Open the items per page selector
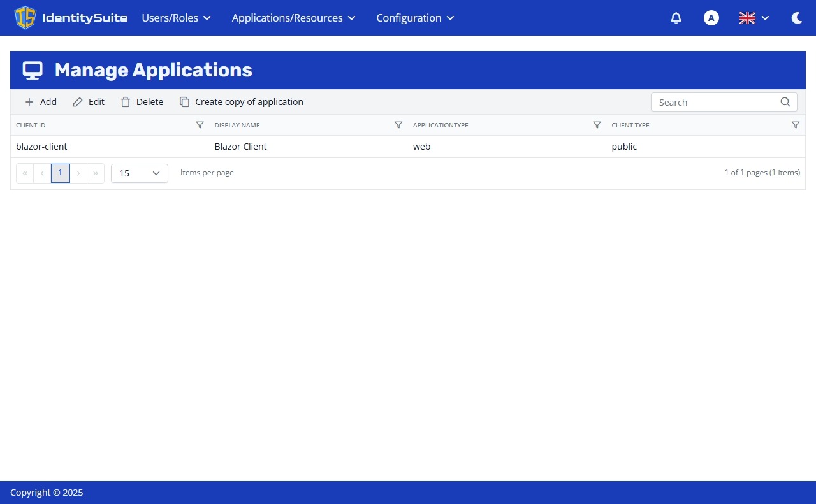This screenshot has height=504, width=816. pyautogui.click(x=139, y=173)
